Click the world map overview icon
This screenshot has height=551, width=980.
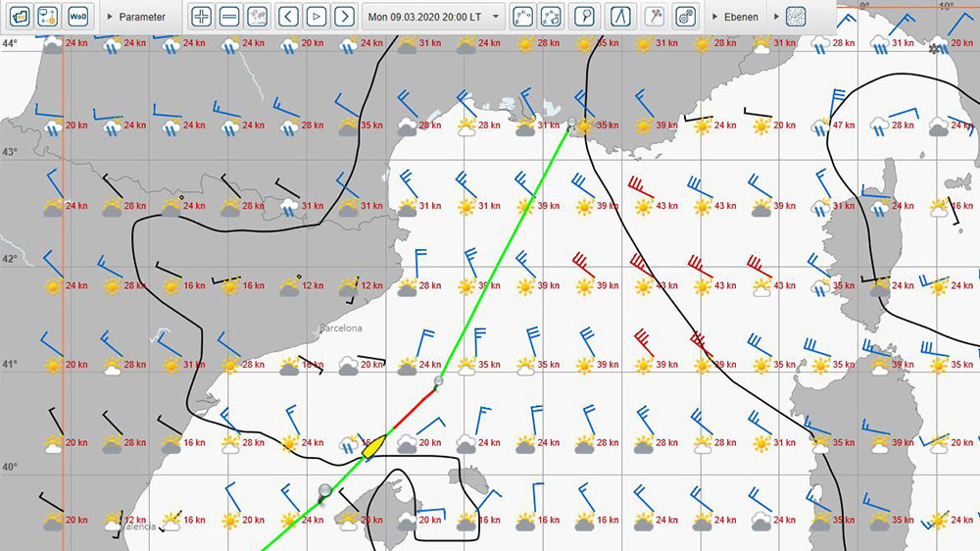(258, 17)
